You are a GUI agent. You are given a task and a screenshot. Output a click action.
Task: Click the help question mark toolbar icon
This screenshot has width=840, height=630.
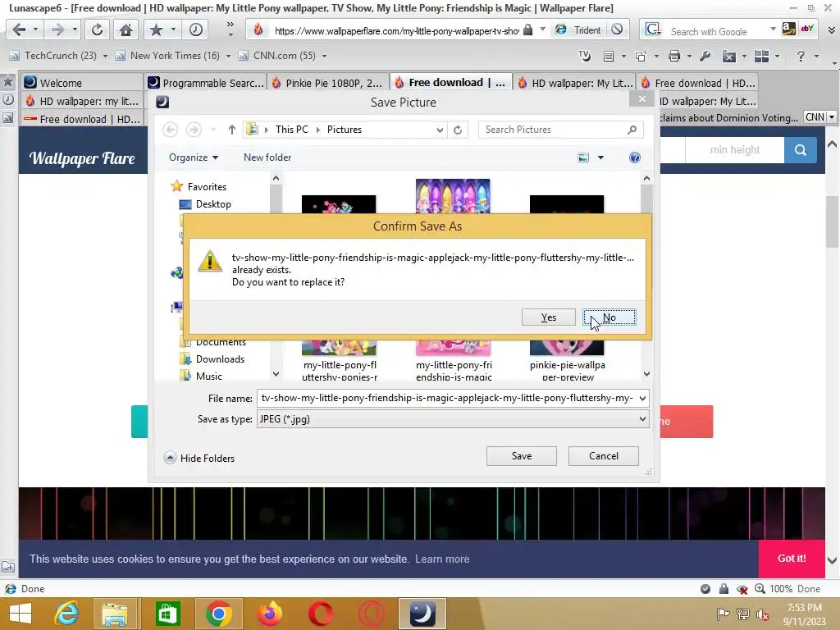tap(801, 56)
